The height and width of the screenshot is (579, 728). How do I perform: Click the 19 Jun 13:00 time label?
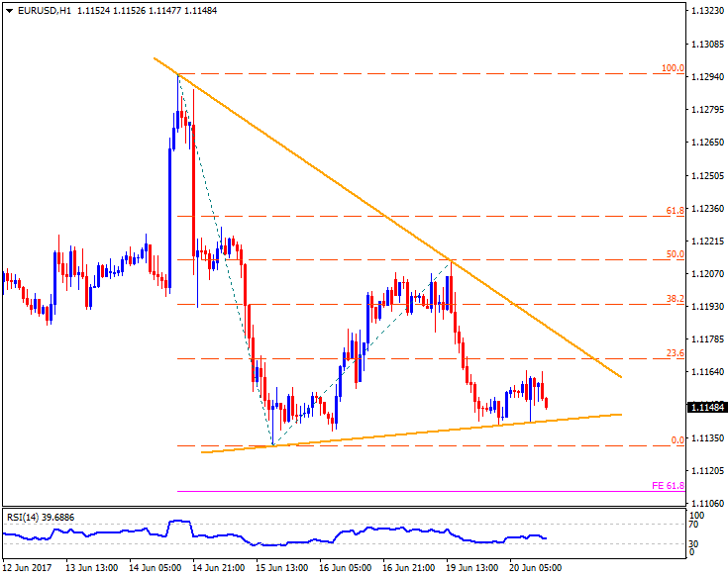pos(471,568)
